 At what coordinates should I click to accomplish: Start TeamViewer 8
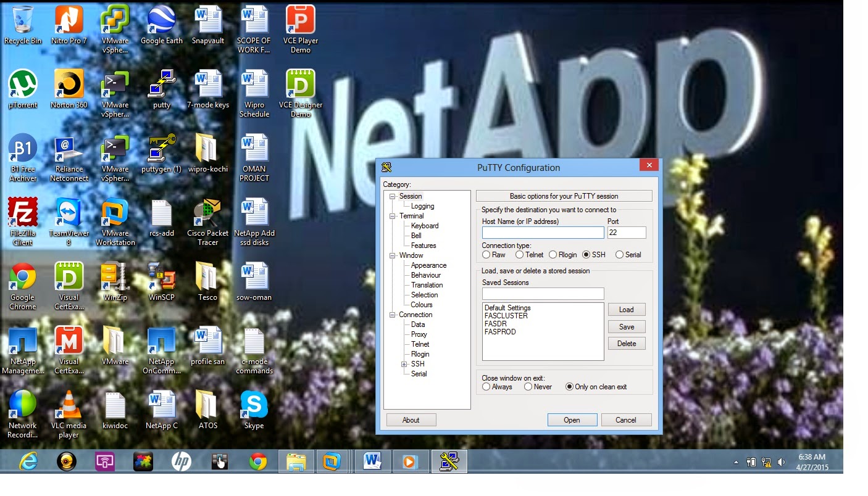point(69,213)
